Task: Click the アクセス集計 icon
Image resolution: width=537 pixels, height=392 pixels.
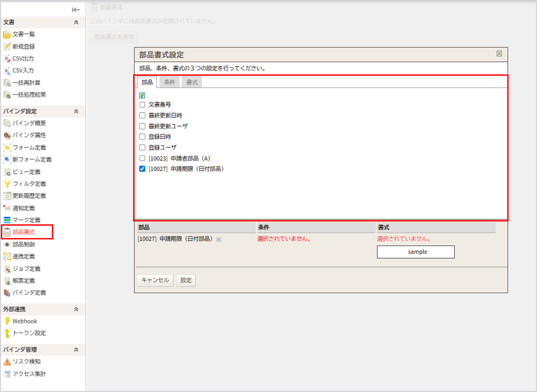Action: [7, 374]
